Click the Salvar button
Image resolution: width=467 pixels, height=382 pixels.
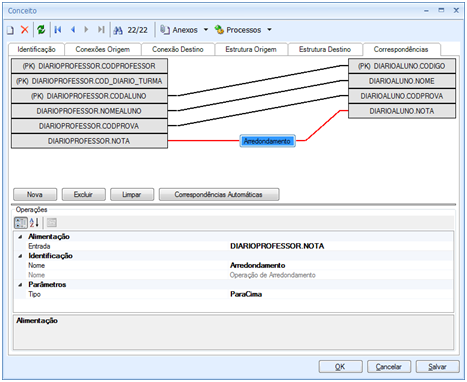coord(437,367)
